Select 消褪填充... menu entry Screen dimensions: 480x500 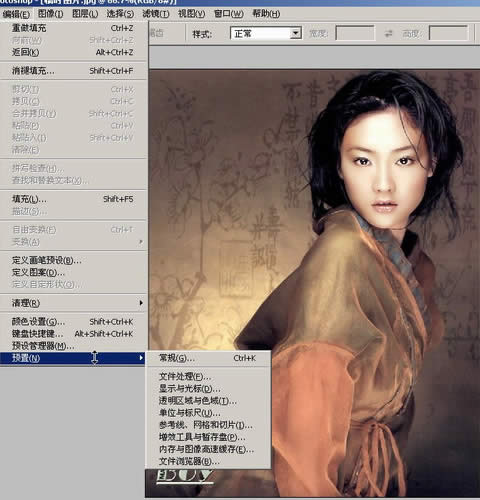(73, 71)
